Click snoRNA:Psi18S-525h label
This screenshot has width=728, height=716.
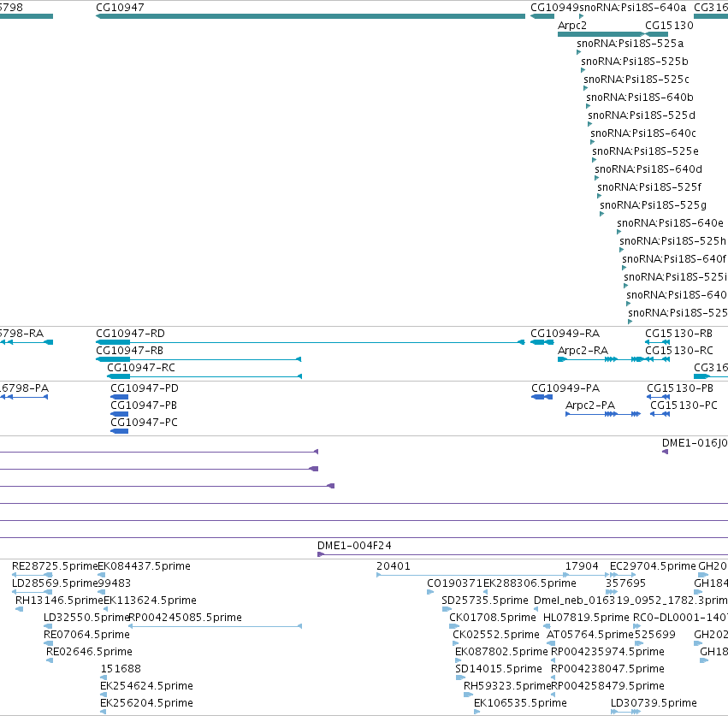click(672, 241)
